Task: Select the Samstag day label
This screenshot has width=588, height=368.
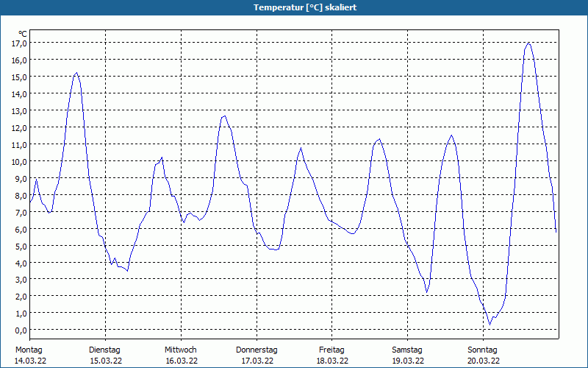Action: 407,350
